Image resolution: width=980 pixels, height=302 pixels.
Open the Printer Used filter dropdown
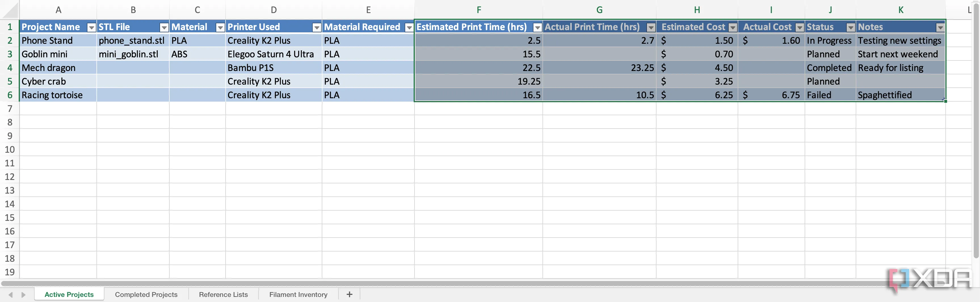pos(317,27)
